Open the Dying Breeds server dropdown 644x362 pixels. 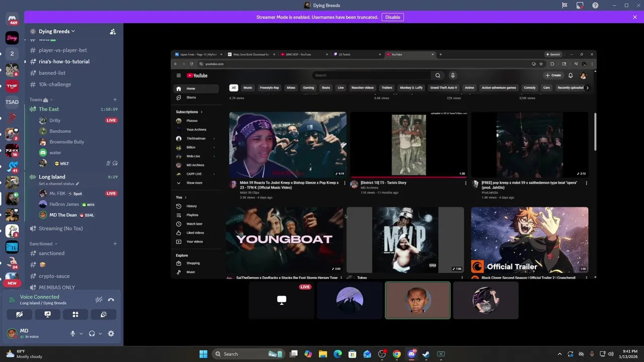coord(56,31)
